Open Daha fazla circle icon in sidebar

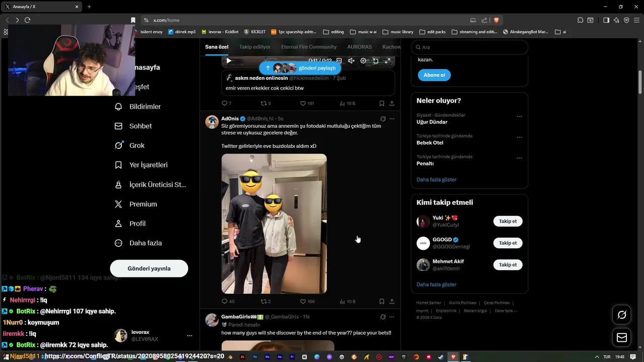pyautogui.click(x=119, y=243)
